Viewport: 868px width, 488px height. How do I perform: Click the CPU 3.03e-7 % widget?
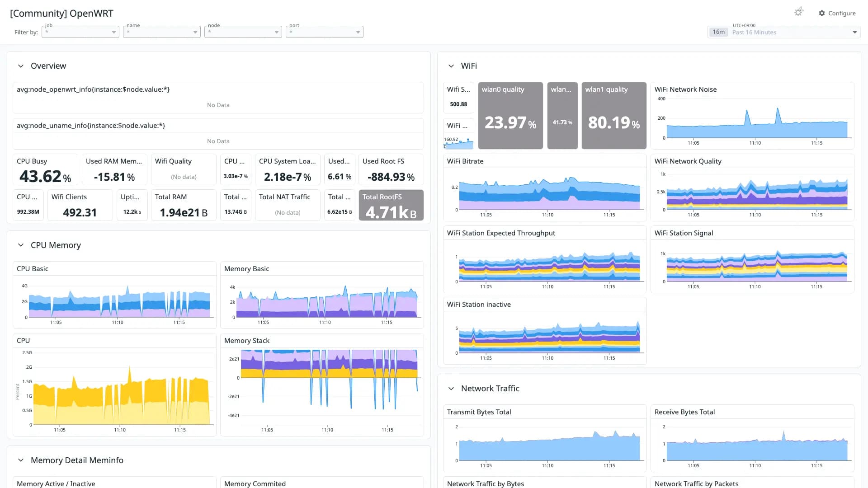pos(236,169)
